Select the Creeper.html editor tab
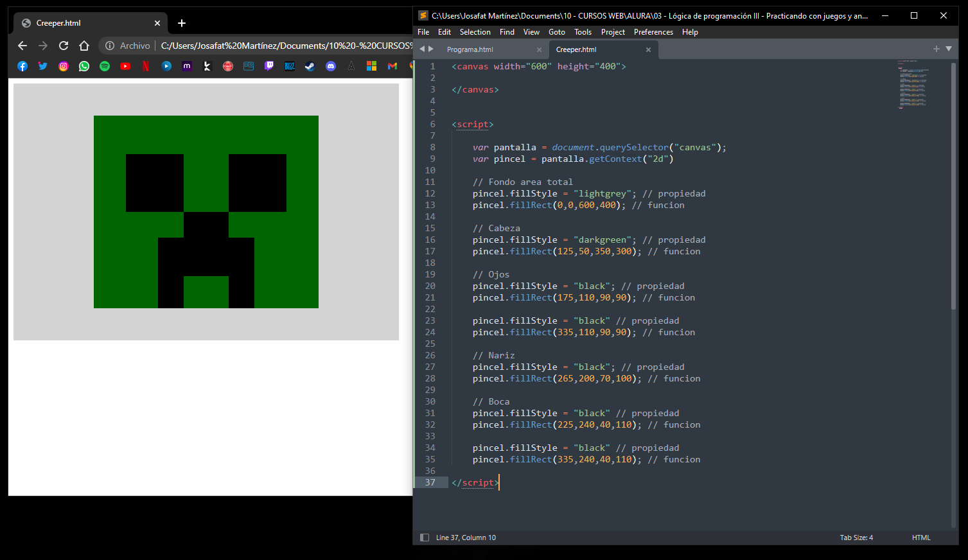Viewport: 968px width, 560px height. (x=576, y=49)
